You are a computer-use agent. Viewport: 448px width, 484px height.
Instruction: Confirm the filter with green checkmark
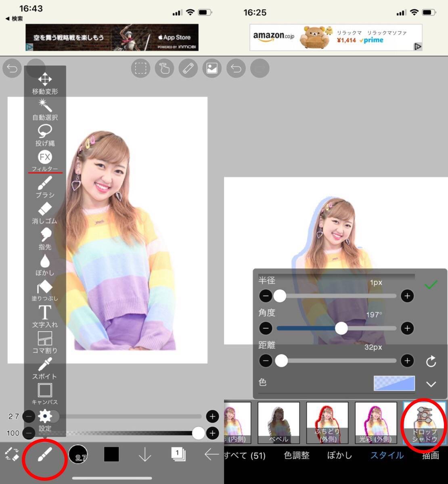point(431,285)
